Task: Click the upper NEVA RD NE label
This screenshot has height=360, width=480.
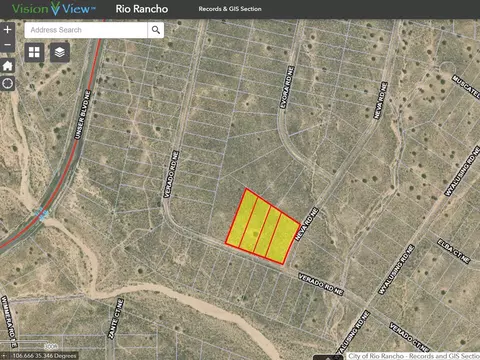Action: pyautogui.click(x=380, y=100)
